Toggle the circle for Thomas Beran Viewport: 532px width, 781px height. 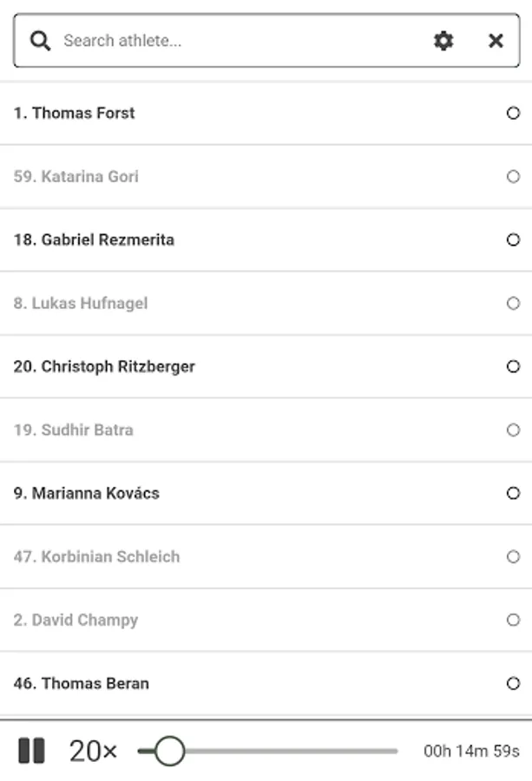(513, 683)
